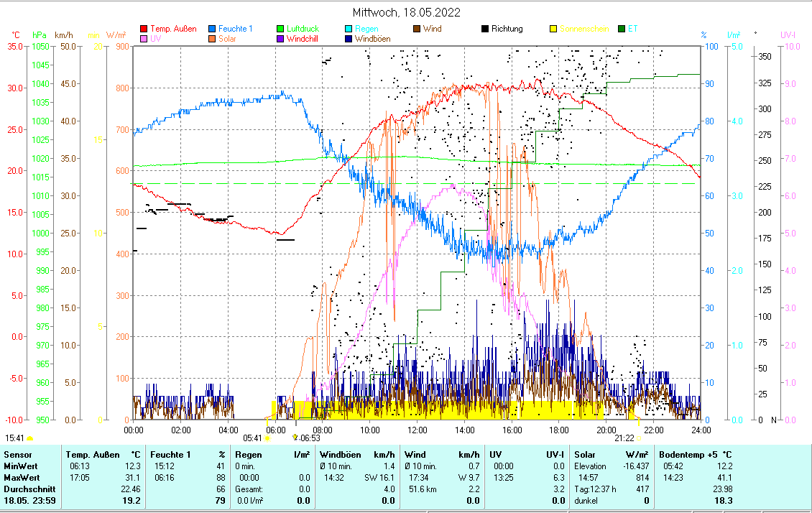Click the yellow Sonnenschein legend swatch
The height and width of the screenshot is (513, 812).
(x=553, y=29)
